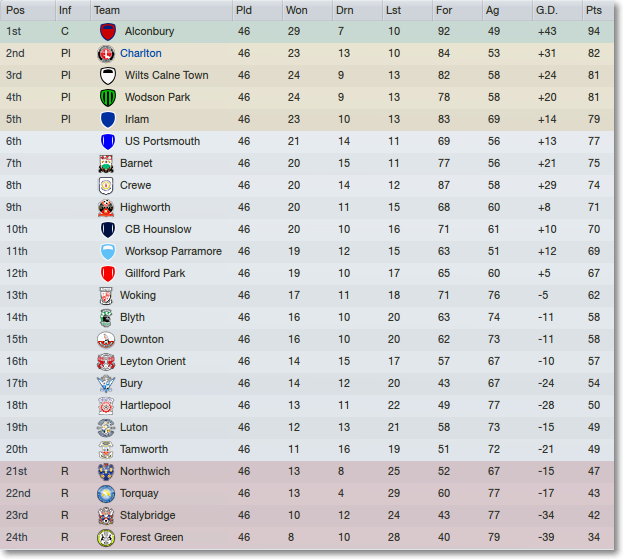
Task: Click the Alconbury club badge icon
Action: pyautogui.click(x=108, y=32)
